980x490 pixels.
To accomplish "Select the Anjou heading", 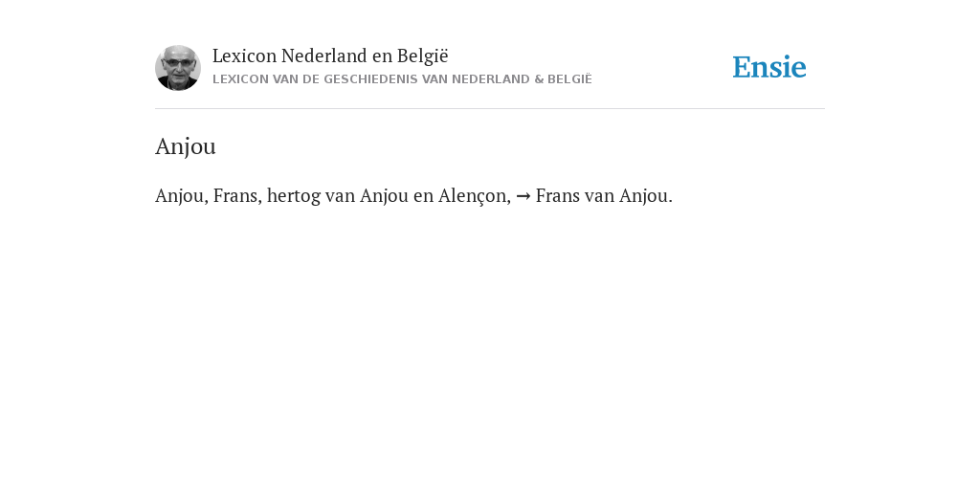I will tap(186, 146).
